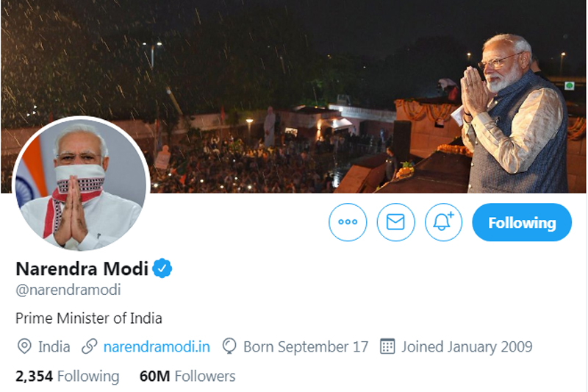Click the Born September 17 text
Viewport: 588px width, 392px height.
point(306,346)
